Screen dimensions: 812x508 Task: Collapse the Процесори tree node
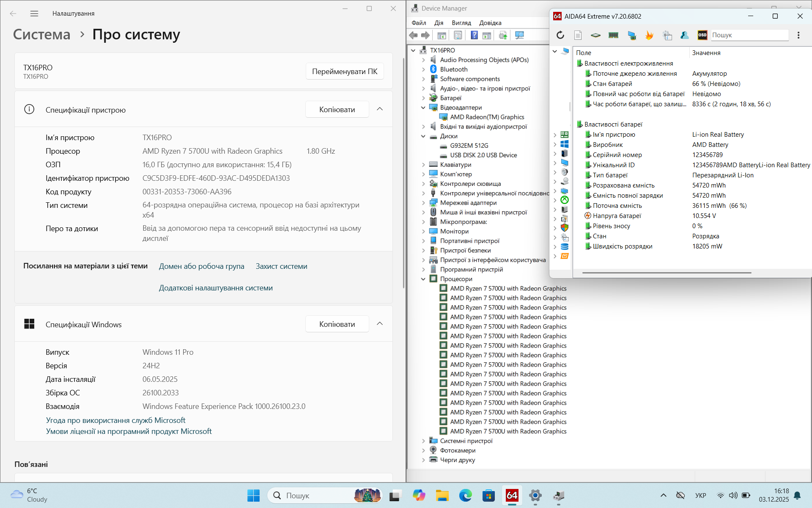(x=423, y=279)
